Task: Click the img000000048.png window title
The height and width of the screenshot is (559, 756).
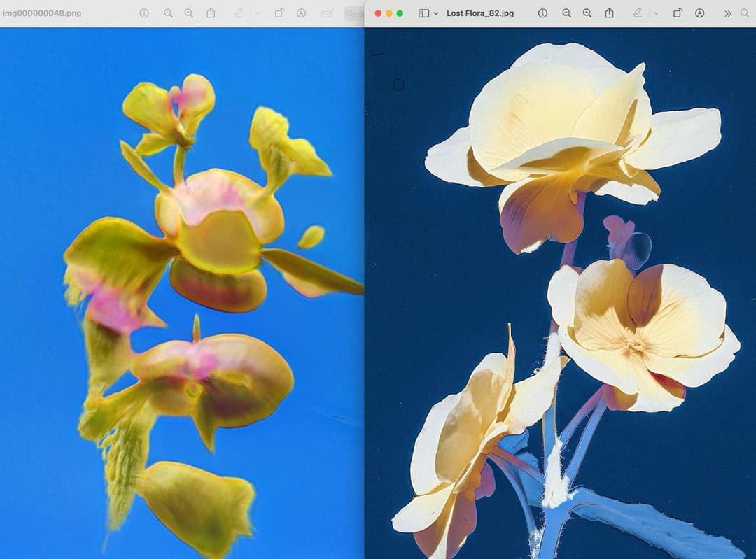Action: point(42,13)
